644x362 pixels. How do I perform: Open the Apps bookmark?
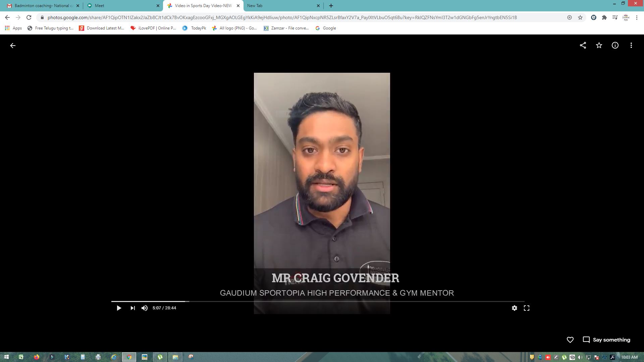click(x=13, y=28)
